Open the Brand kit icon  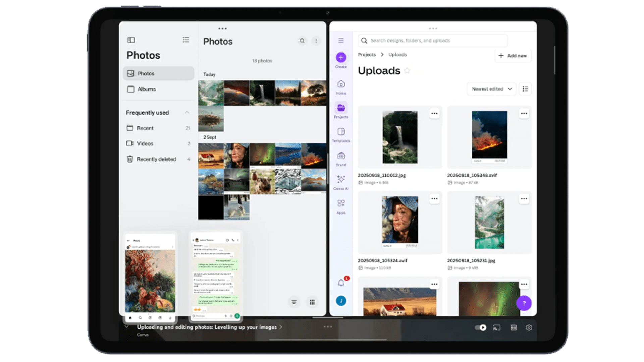pyautogui.click(x=341, y=156)
